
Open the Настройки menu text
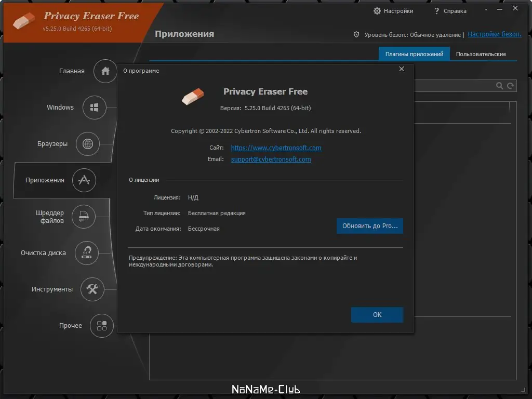click(x=398, y=11)
